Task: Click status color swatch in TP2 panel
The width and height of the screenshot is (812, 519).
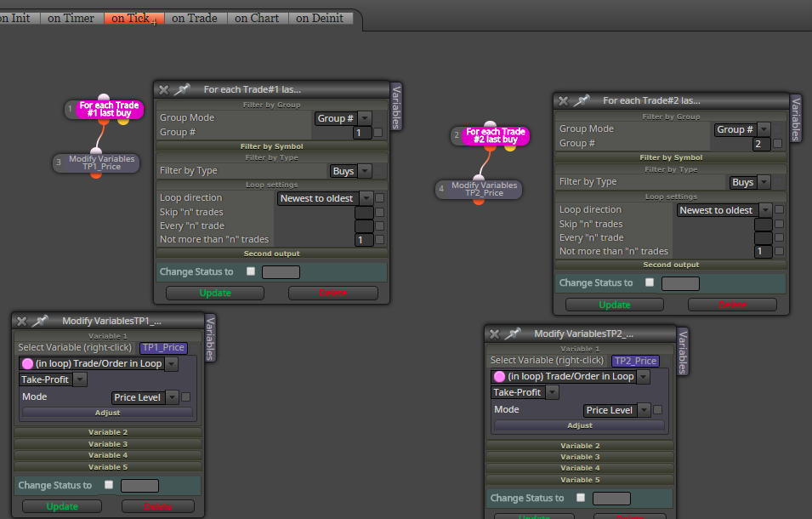Action: click(x=611, y=499)
